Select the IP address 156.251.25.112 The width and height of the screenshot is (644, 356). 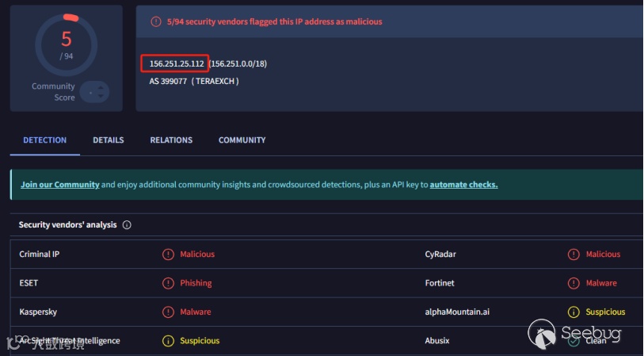pyautogui.click(x=177, y=63)
